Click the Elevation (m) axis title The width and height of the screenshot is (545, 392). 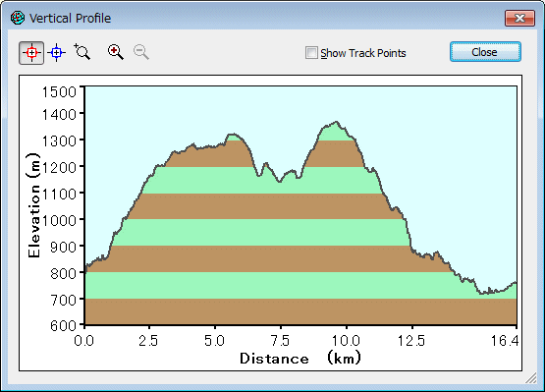(x=33, y=205)
